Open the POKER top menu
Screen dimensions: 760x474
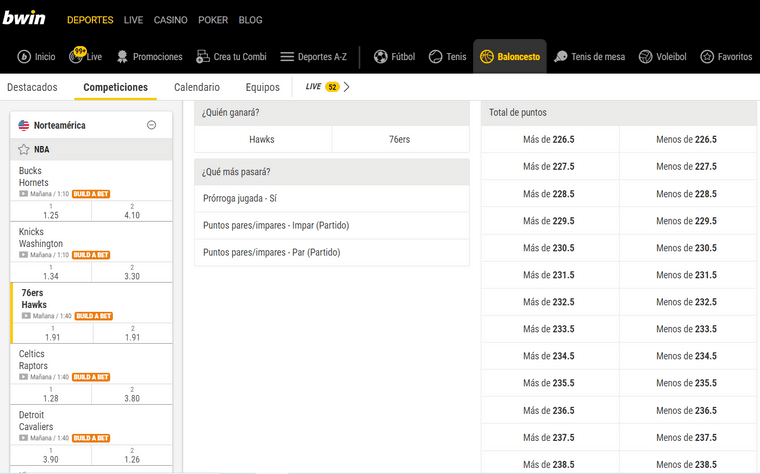tap(213, 20)
